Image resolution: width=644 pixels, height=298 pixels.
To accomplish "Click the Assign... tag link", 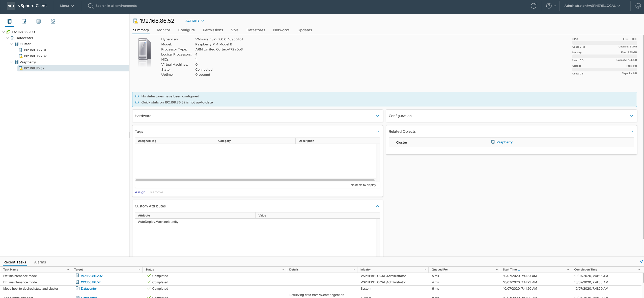I will click(x=141, y=192).
